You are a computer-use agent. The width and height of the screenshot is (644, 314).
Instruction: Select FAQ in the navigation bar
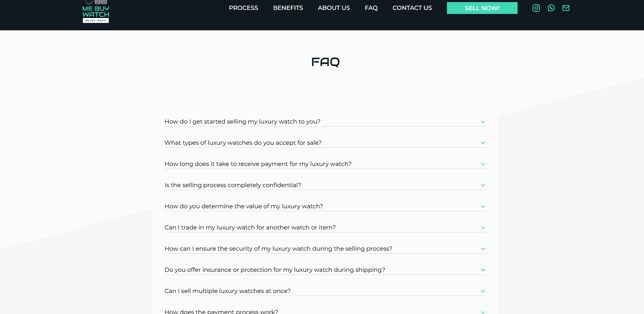(371, 8)
